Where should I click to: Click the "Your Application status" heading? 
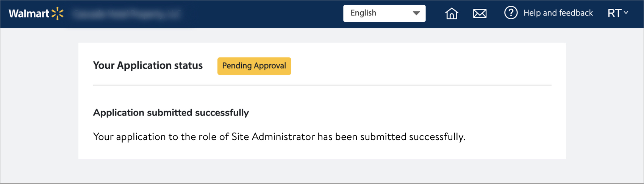pos(148,65)
